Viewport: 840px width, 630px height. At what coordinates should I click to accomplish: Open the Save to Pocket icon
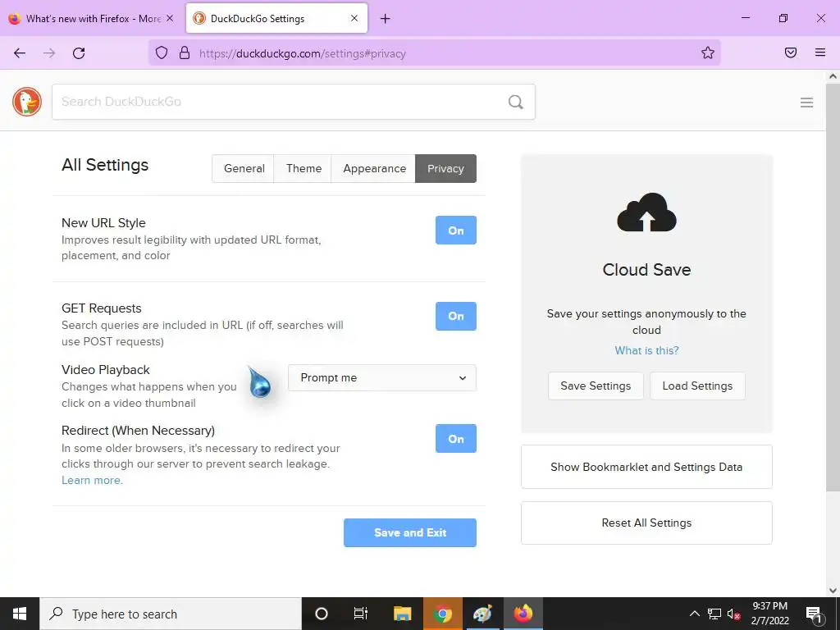coord(791,52)
